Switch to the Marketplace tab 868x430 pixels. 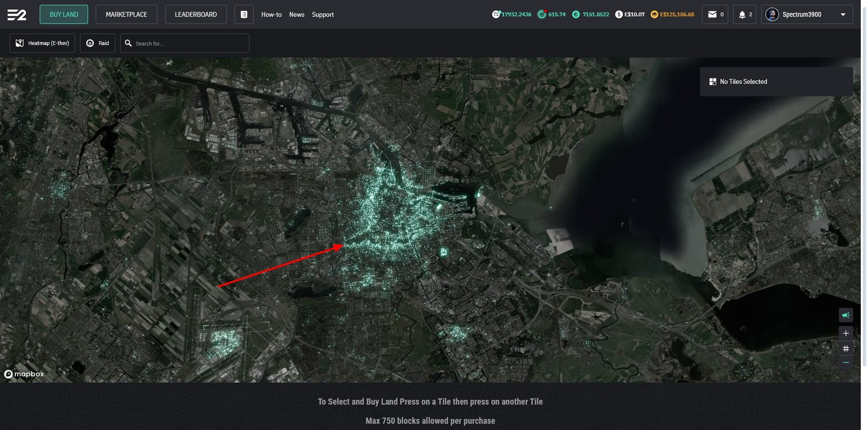[126, 14]
